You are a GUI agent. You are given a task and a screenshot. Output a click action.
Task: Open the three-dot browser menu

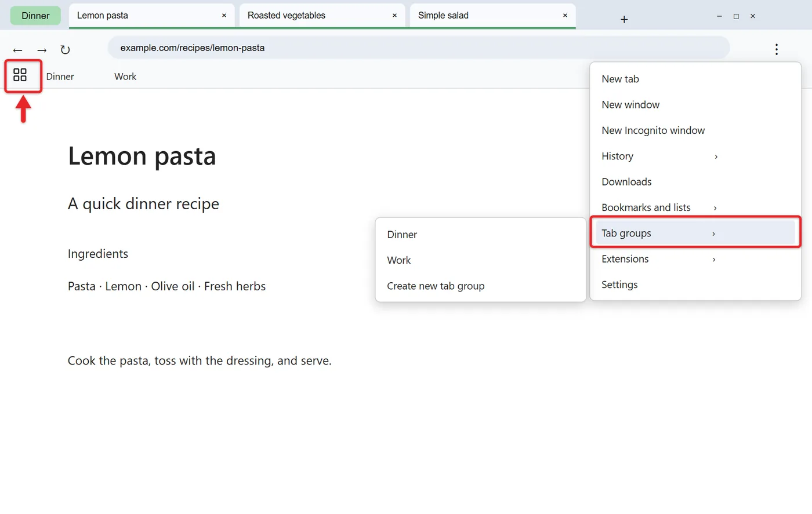[776, 49]
